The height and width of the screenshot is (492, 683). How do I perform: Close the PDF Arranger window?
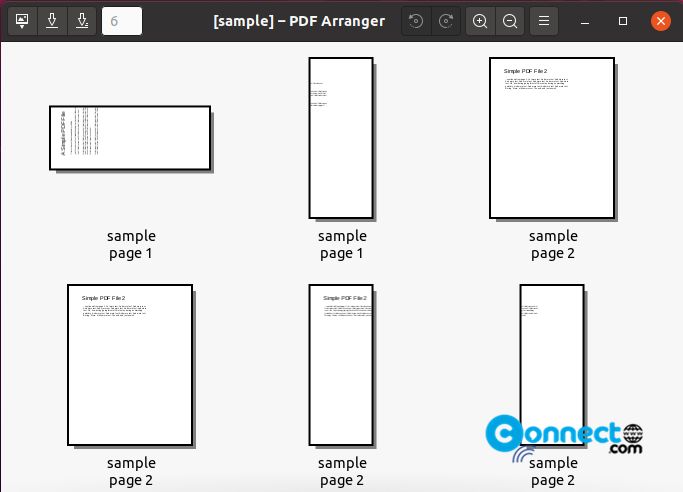[661, 21]
